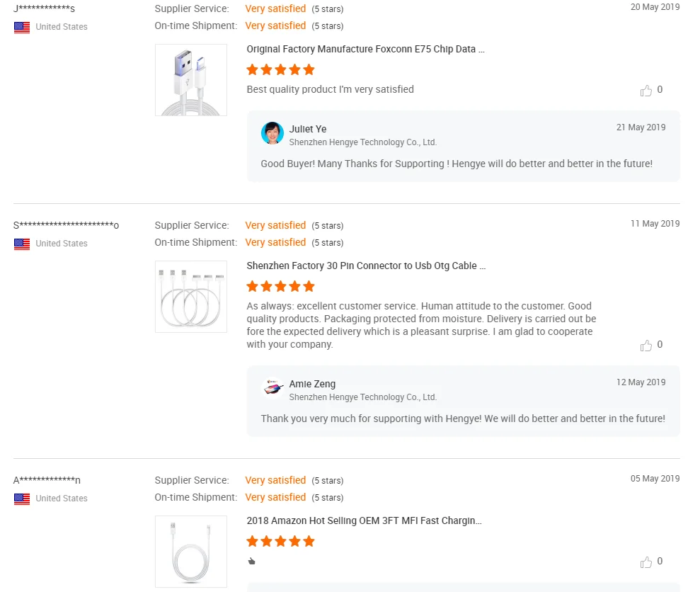This screenshot has width=700, height=592.
Task: Click Amie Zeng's name in supplier reply
Action: point(312,384)
